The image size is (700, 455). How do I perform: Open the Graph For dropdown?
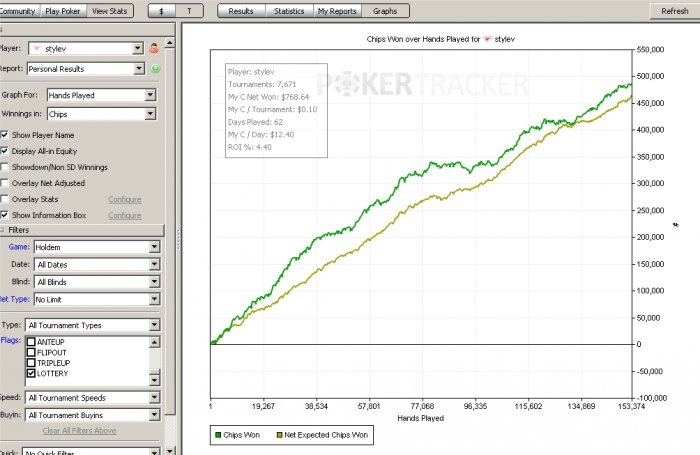(x=102, y=95)
